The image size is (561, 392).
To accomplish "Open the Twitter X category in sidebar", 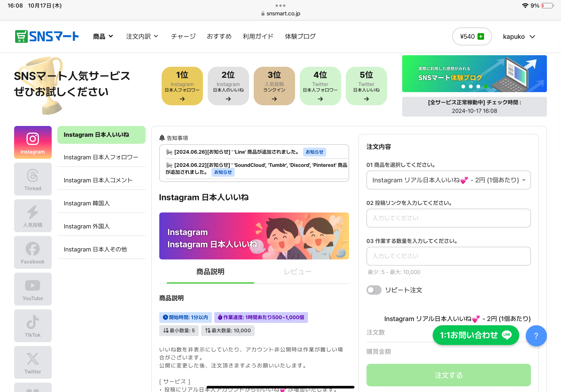I will point(33,362).
